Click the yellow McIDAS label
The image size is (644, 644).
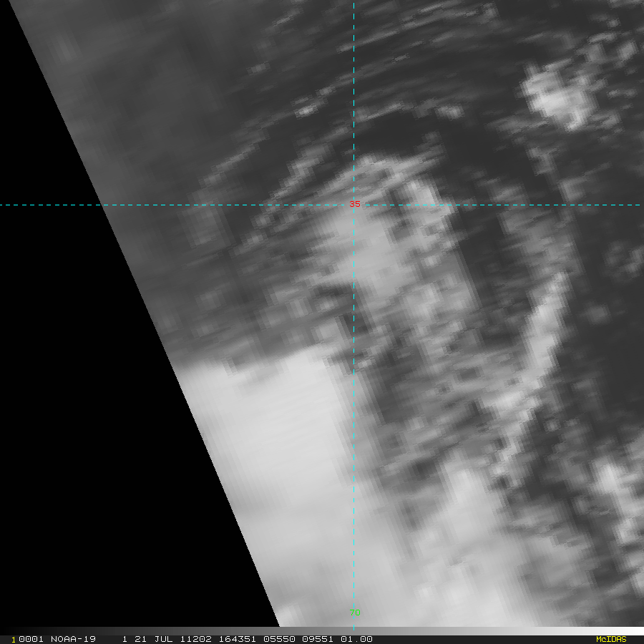point(610,639)
